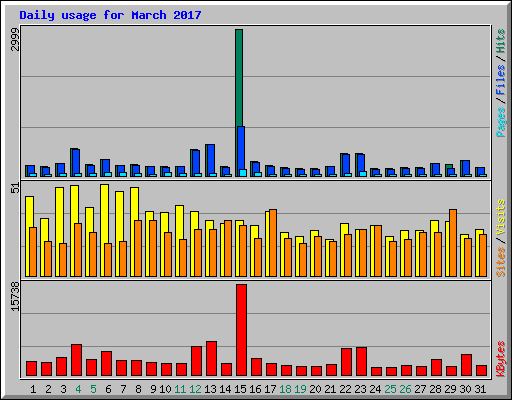Click the red KBytes bar for day 30
The image size is (512, 400).
(466, 365)
